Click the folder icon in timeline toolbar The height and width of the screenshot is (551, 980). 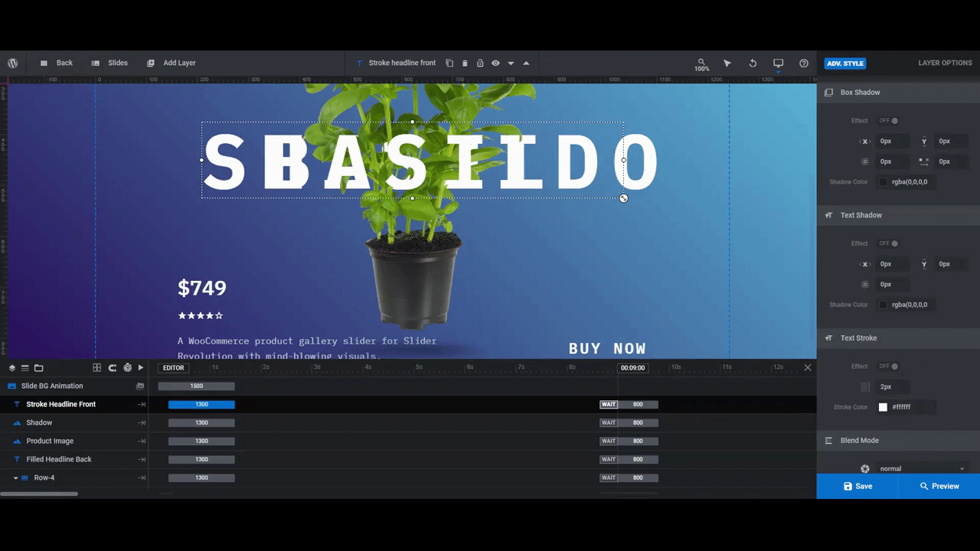pos(39,368)
